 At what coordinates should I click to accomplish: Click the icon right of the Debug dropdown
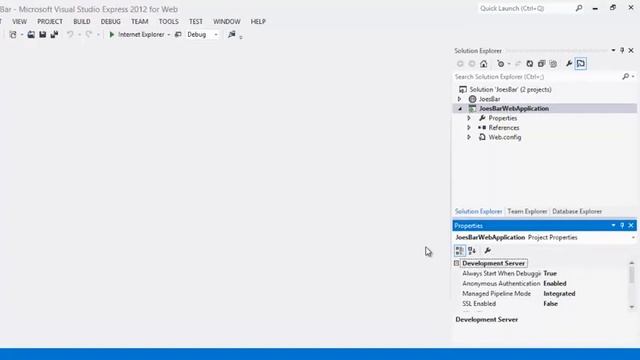(x=231, y=35)
